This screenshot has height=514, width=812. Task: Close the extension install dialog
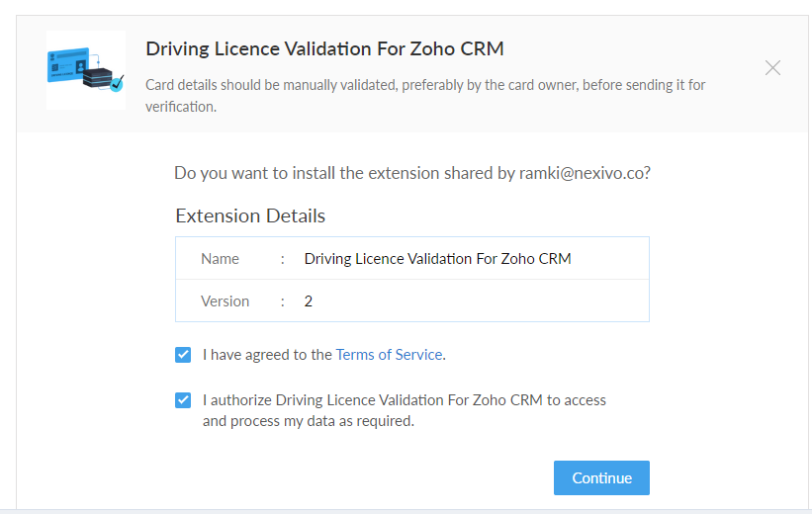pyautogui.click(x=772, y=68)
